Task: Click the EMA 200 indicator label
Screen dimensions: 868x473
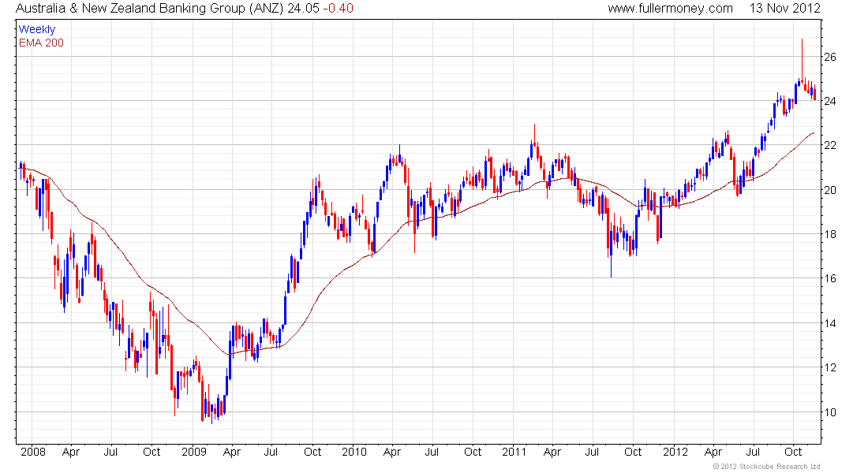Action: [x=41, y=43]
